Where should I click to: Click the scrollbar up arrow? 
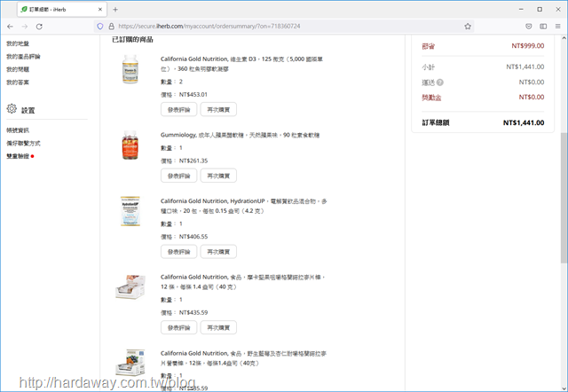564,38
